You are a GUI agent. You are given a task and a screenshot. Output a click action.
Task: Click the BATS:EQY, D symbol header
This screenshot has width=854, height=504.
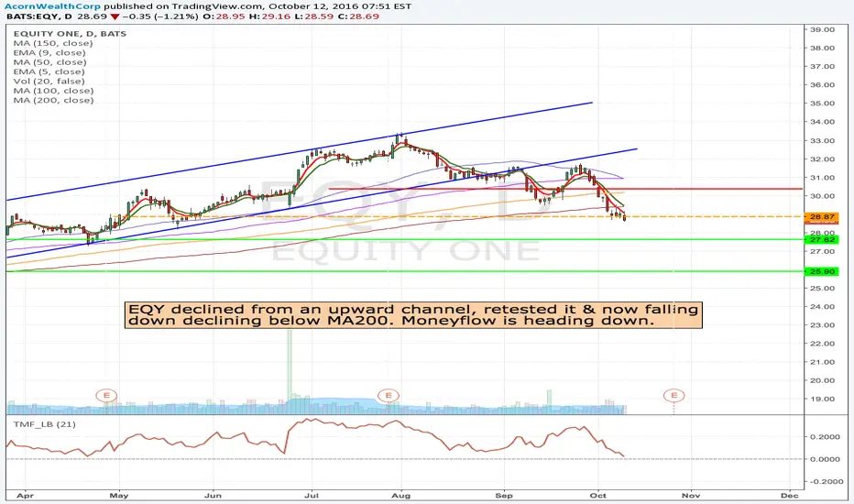(x=38, y=16)
